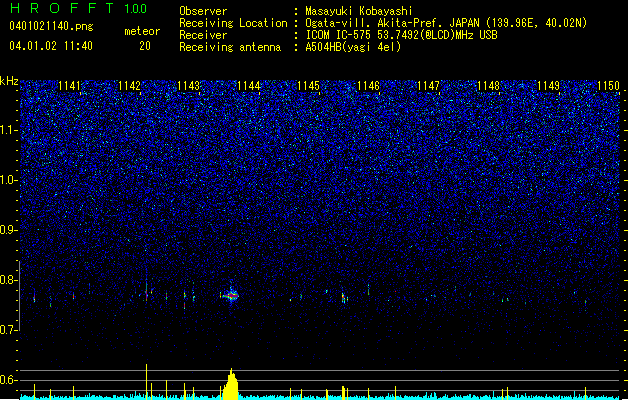Select the timestamp 04.01.02 11:40
This screenshot has height=400, width=629.
51,46
